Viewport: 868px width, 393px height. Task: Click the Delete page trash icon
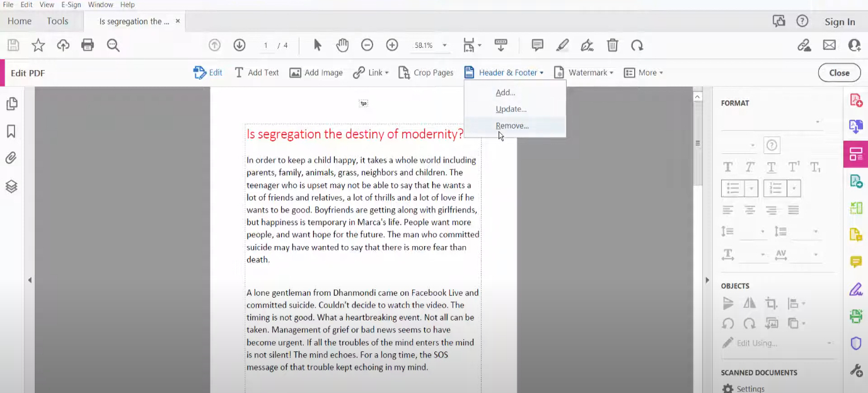(x=612, y=45)
